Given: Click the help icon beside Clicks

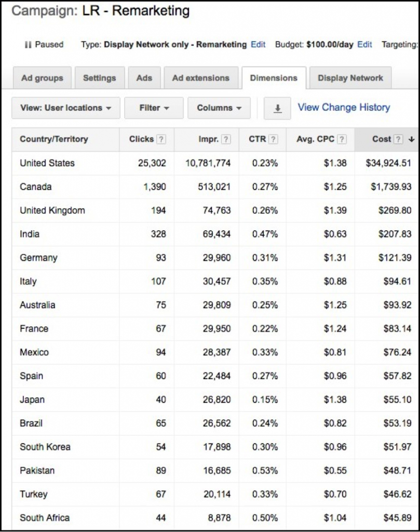Looking at the screenshot, I should [x=161, y=139].
